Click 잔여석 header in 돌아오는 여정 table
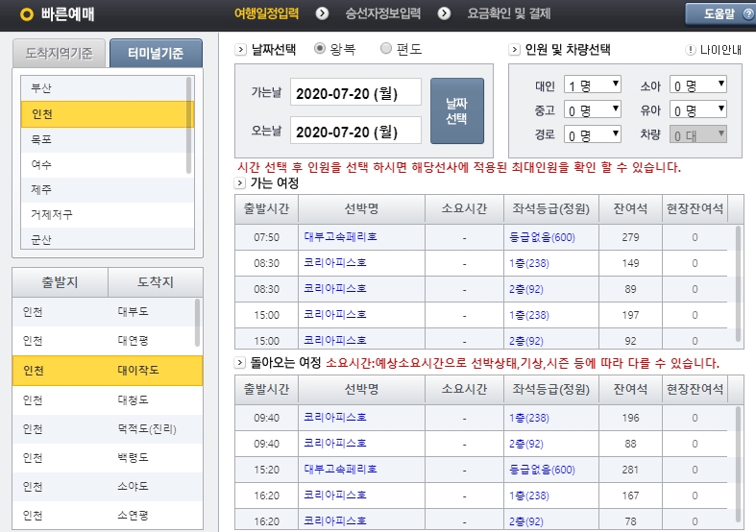The height and width of the screenshot is (532, 756). point(630,389)
